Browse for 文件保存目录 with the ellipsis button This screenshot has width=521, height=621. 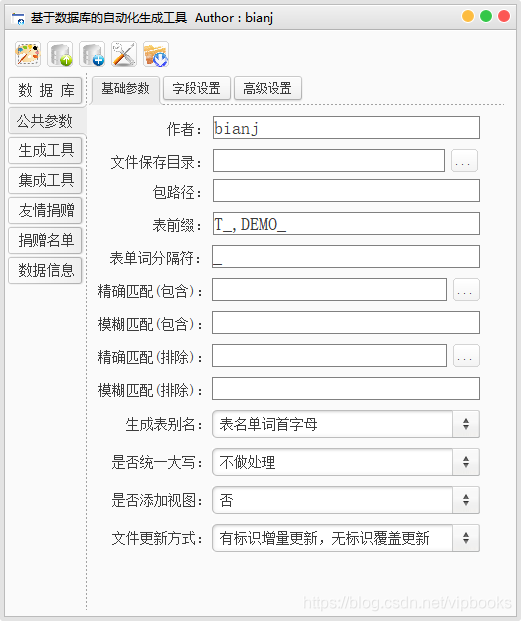(464, 161)
